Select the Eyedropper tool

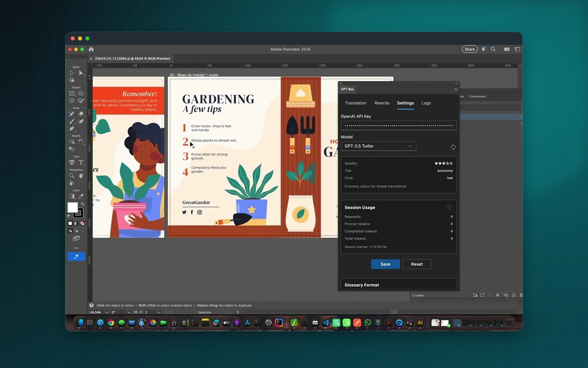tap(81, 196)
